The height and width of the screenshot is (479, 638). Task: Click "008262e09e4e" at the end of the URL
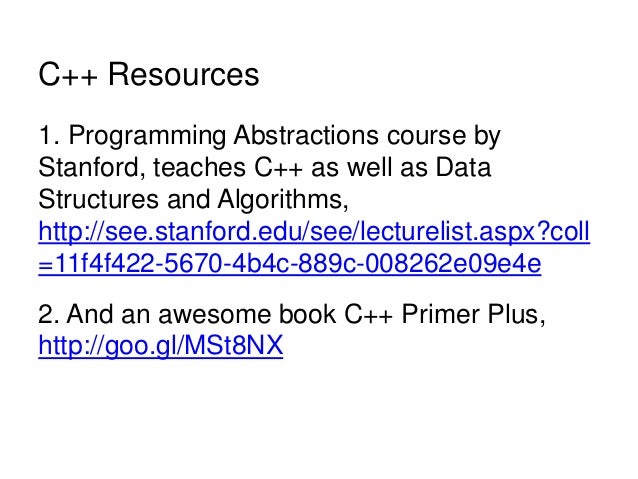(452, 263)
